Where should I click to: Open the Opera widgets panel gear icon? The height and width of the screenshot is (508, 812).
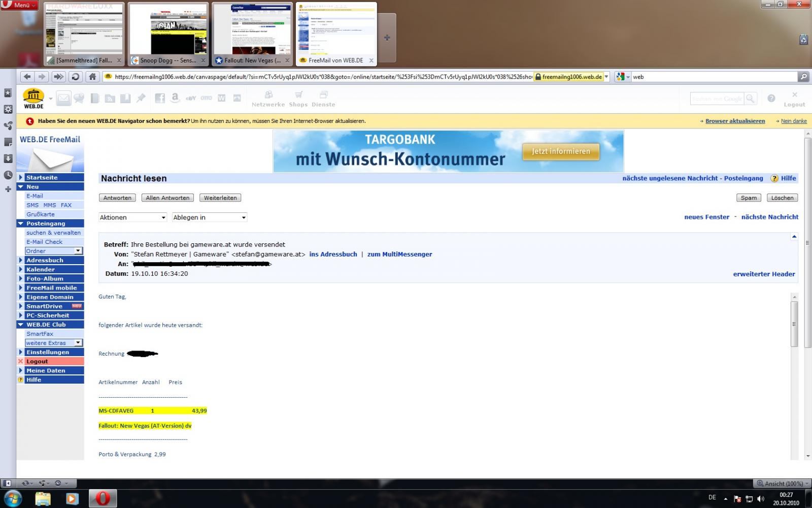point(8,109)
